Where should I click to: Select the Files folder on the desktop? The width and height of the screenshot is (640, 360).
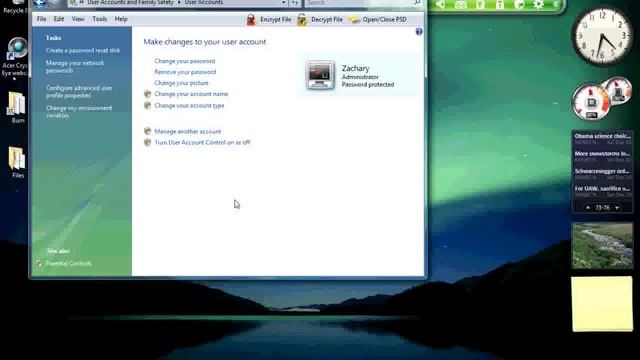17,162
